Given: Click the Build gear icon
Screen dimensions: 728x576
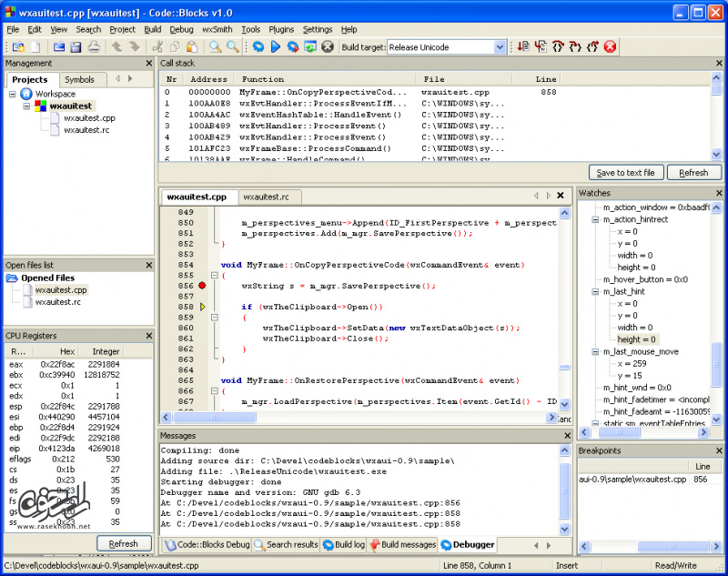Looking at the screenshot, I should pyautogui.click(x=258, y=47).
